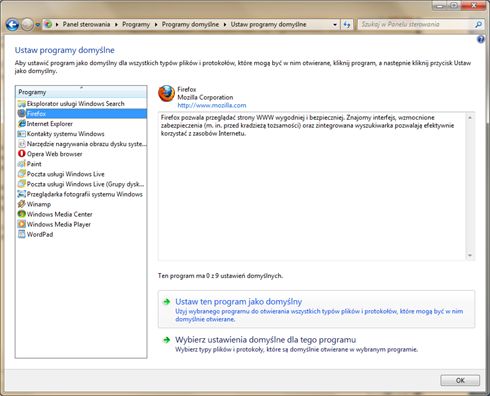
Task: Open the http://www.mozilla.com link
Action: point(212,105)
